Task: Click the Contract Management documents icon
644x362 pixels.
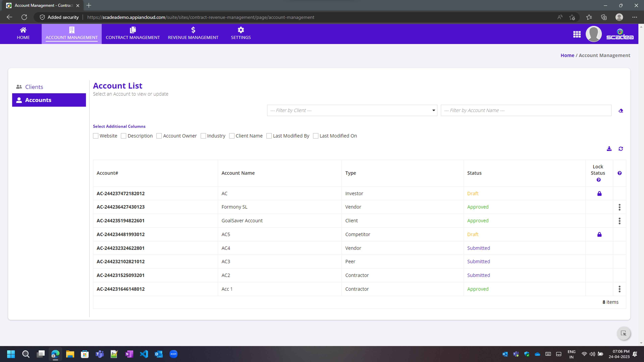Action: [133, 30]
